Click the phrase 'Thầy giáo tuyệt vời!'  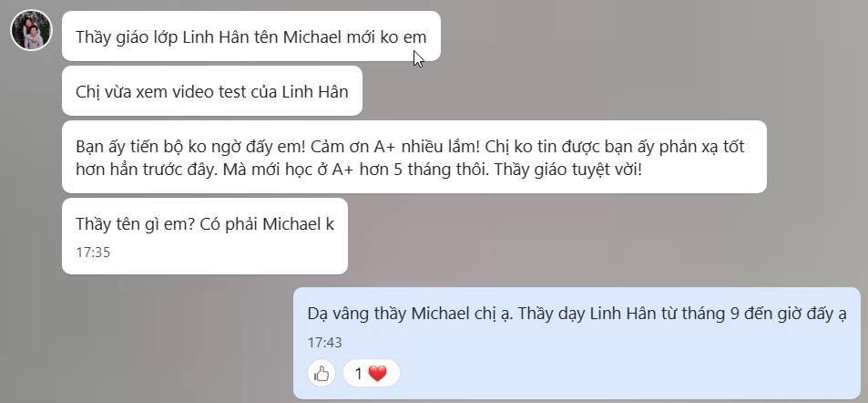click(568, 170)
